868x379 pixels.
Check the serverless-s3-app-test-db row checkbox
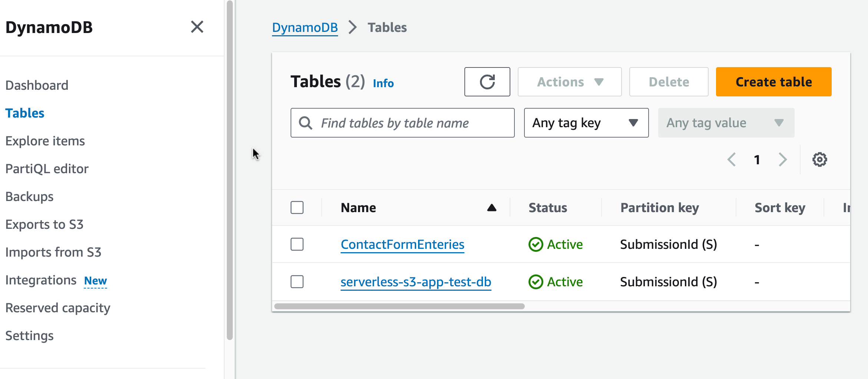(x=297, y=282)
